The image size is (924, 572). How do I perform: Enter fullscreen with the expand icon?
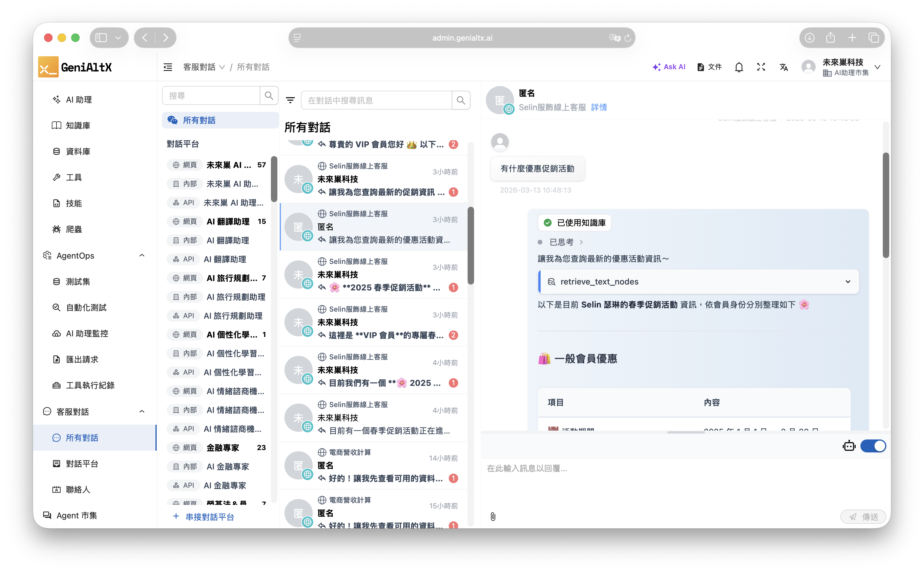761,67
